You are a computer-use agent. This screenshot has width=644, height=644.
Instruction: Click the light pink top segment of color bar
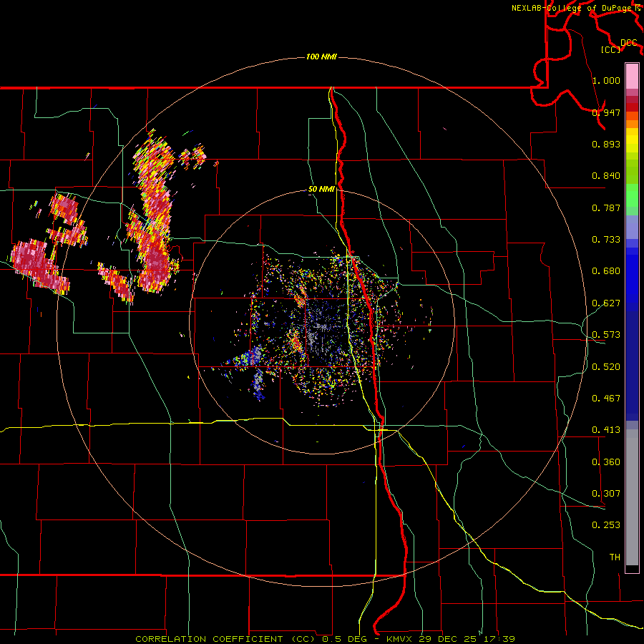[x=632, y=76]
